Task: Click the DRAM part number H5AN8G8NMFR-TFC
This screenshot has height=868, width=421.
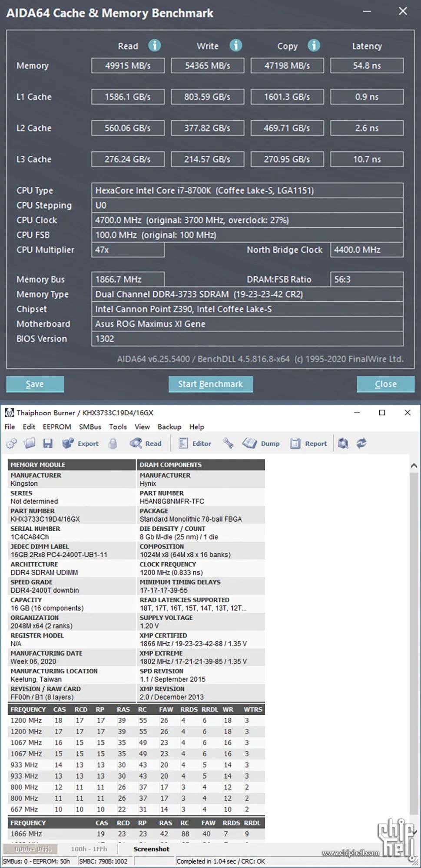Action: click(x=172, y=501)
